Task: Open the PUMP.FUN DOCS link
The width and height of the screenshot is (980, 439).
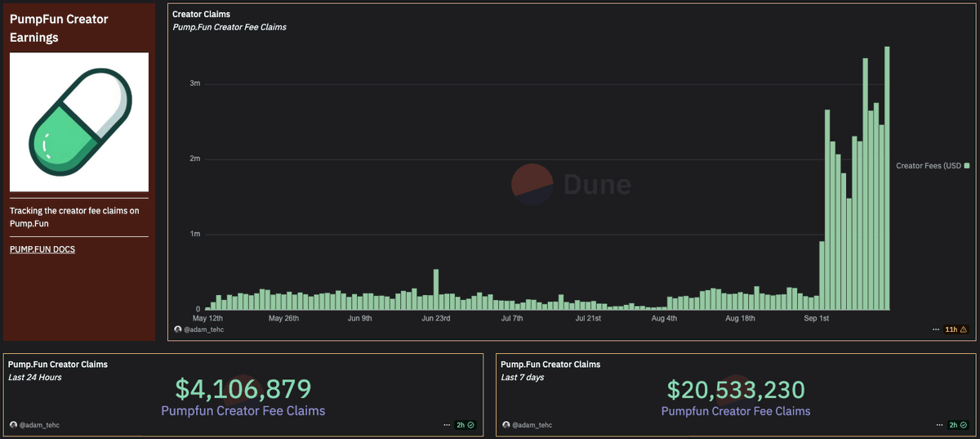Action: tap(42, 249)
